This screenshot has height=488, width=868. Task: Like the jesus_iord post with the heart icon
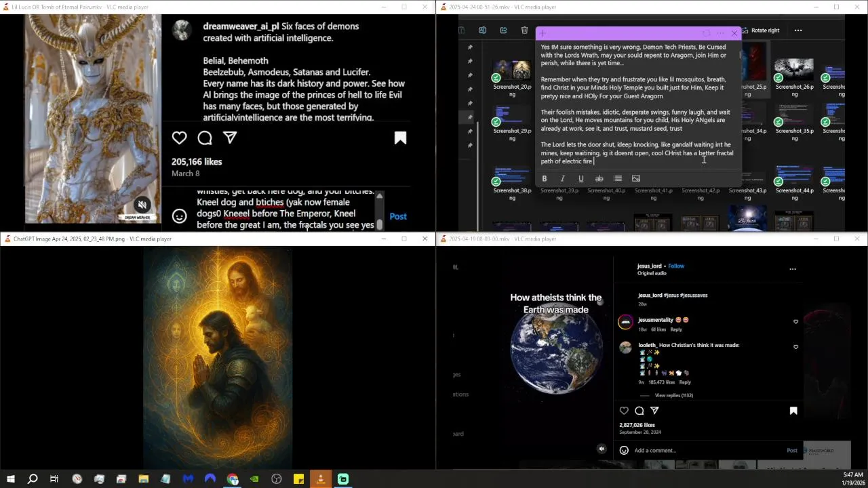click(624, 411)
